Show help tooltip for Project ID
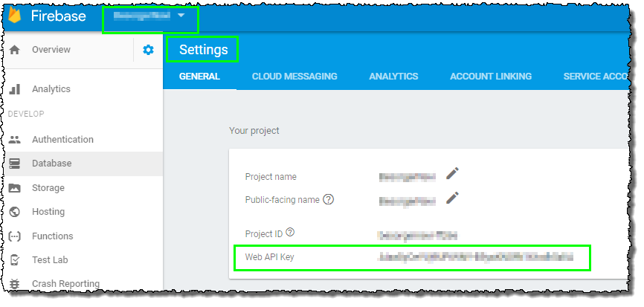This screenshot has width=644, height=307. [290, 233]
